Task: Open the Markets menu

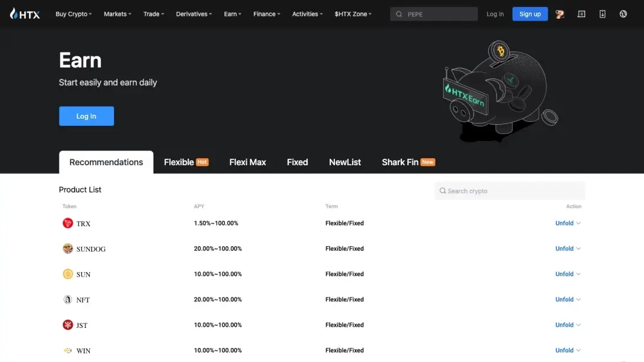Action: [118, 14]
